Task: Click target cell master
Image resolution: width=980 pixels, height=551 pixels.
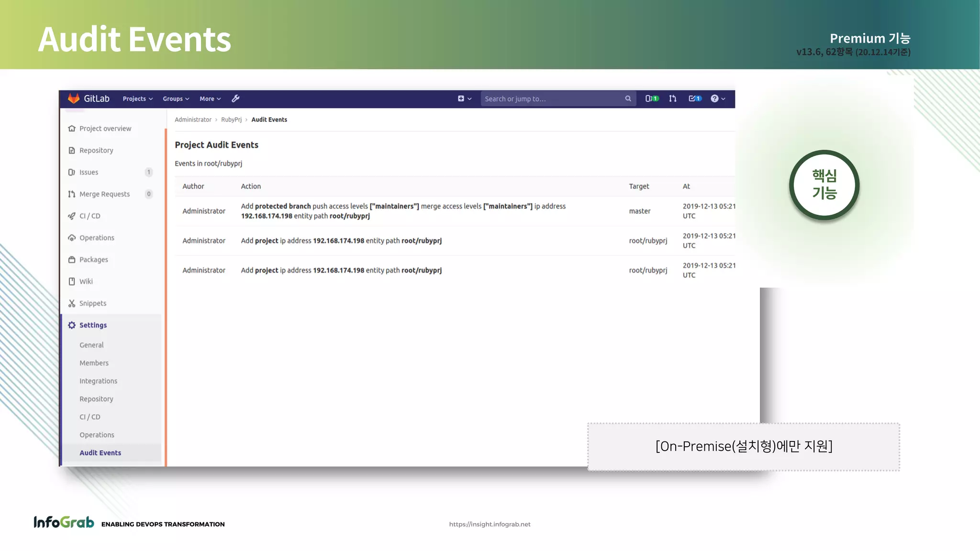Action: coord(640,211)
